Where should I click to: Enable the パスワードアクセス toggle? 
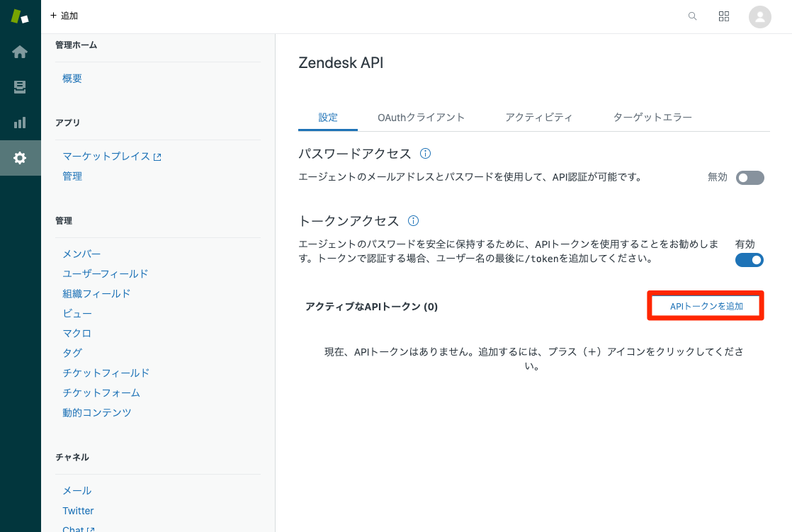tap(749, 177)
